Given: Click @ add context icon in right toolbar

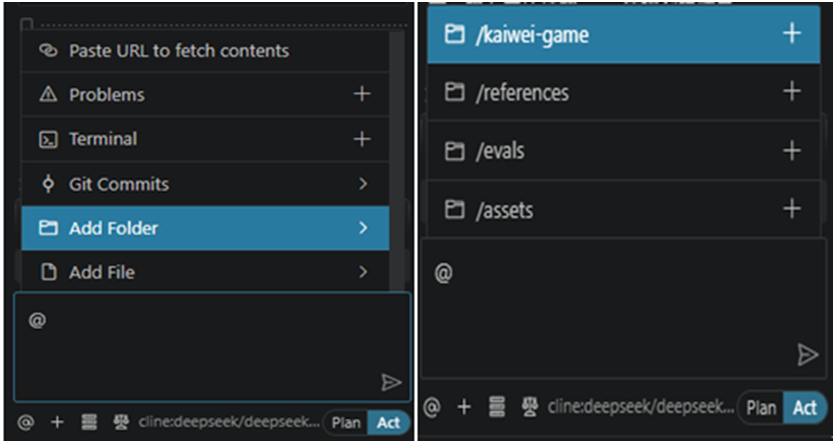Looking at the screenshot, I should point(432,407).
